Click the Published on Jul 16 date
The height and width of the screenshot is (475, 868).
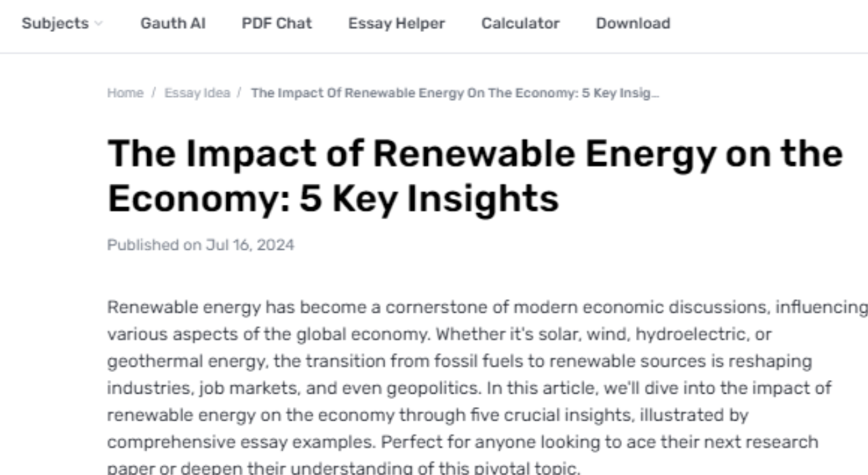[200, 245]
